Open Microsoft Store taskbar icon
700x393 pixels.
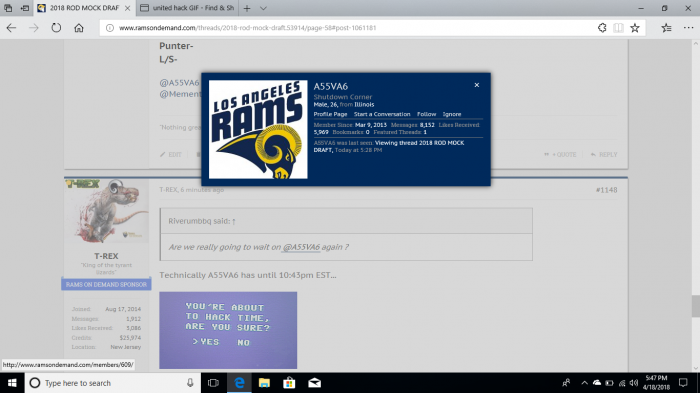tap(289, 383)
